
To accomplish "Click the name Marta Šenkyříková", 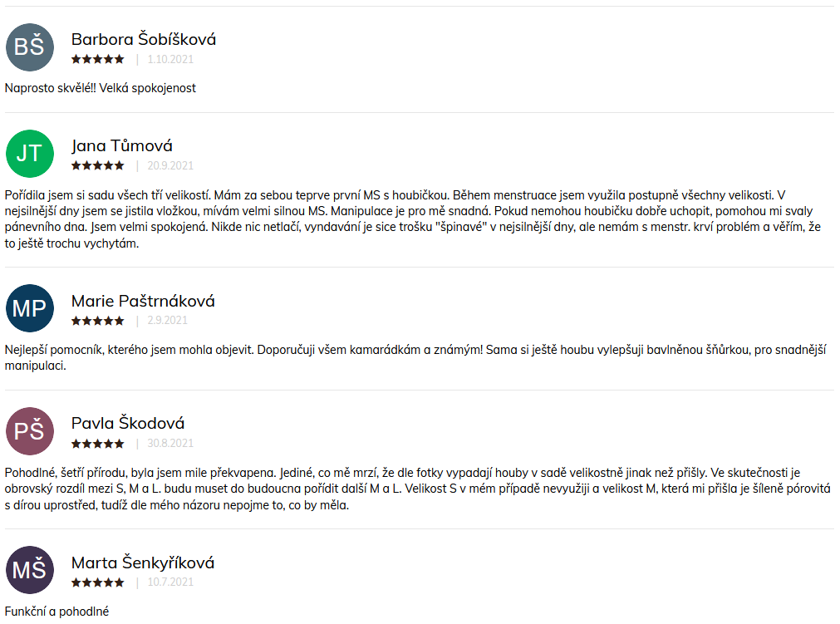I will click(x=143, y=563).
